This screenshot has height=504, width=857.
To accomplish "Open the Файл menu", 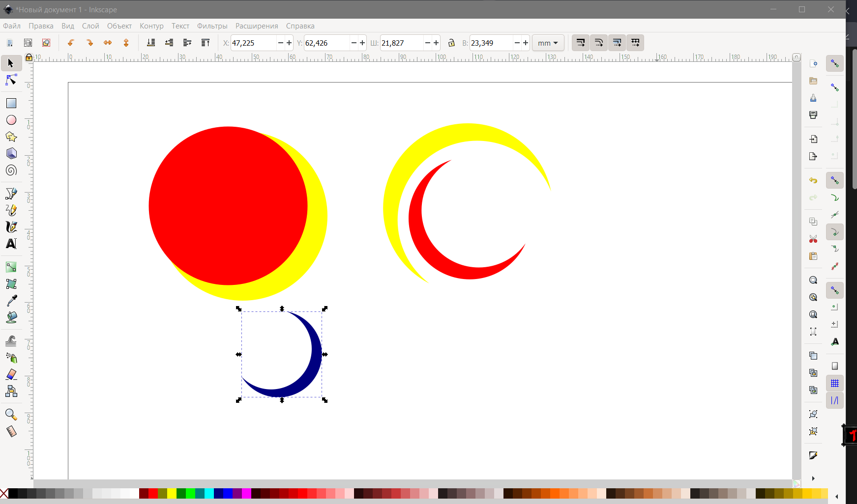I will [x=12, y=26].
